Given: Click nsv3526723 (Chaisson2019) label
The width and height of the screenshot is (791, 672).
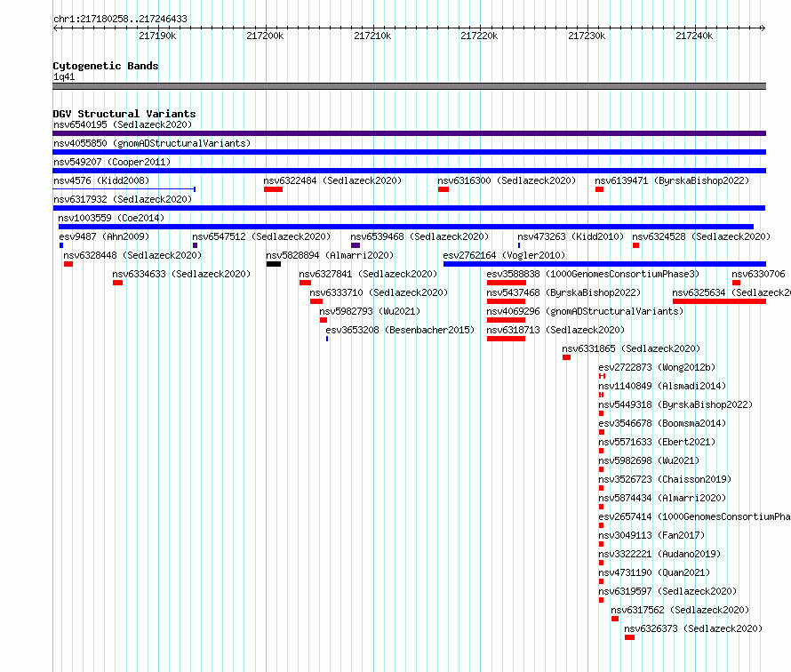Looking at the screenshot, I should coord(665,479).
